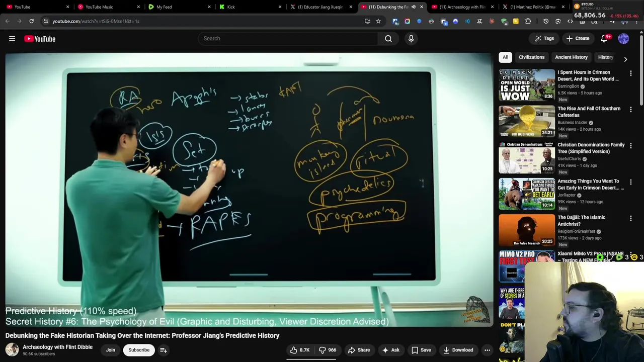
Task: Open the Tags extension button
Action: [544, 38]
